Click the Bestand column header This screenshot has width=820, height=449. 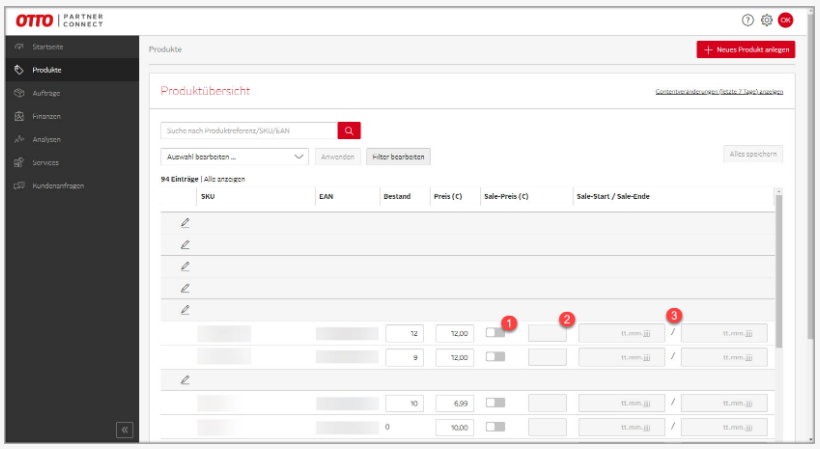coord(397,197)
